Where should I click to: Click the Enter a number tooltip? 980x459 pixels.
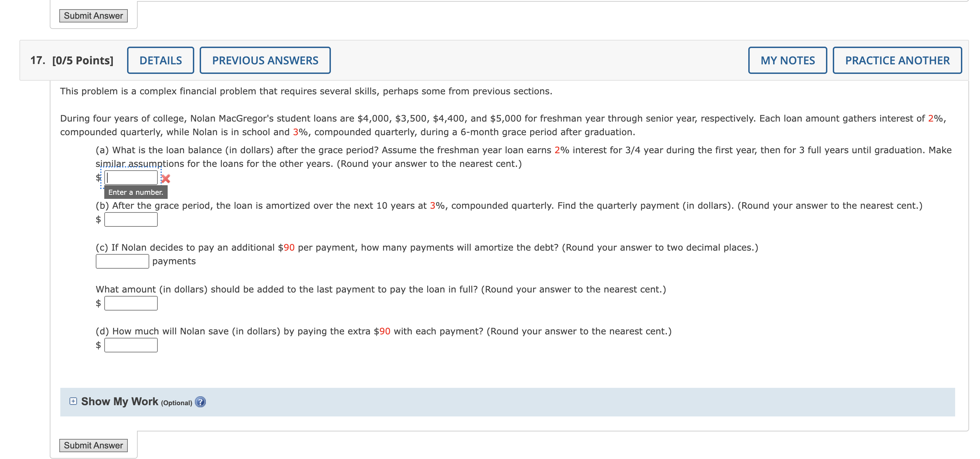[x=135, y=192]
